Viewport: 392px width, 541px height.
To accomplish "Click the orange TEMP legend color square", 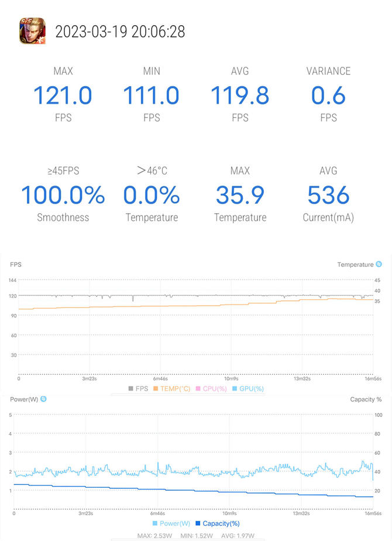I will [x=156, y=388].
